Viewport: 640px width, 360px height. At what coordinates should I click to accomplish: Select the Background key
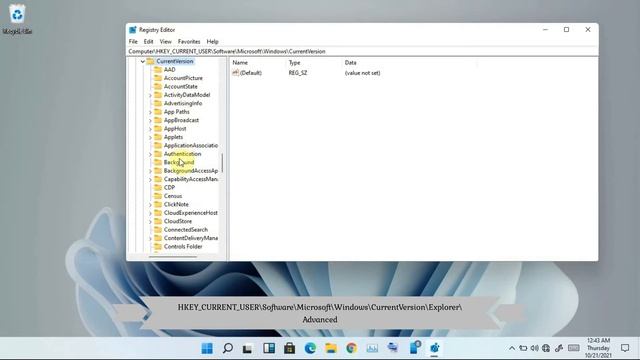click(x=179, y=162)
